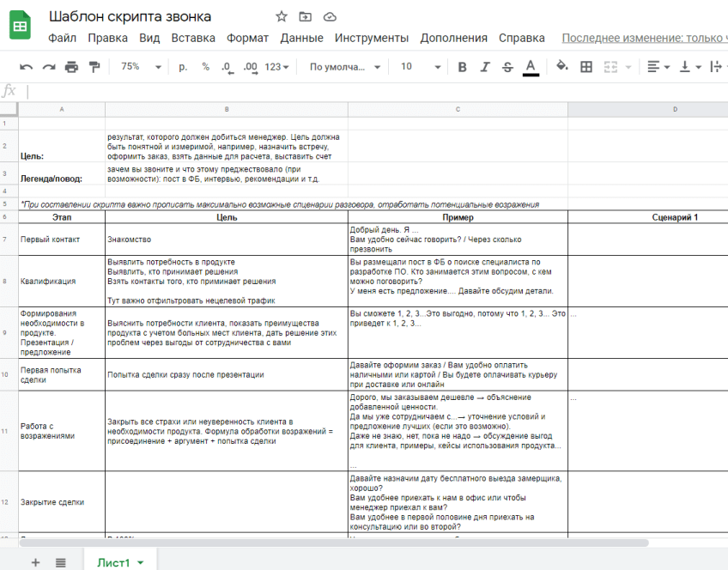Open the font size dropdown
This screenshot has width=728, height=570.
420,67
